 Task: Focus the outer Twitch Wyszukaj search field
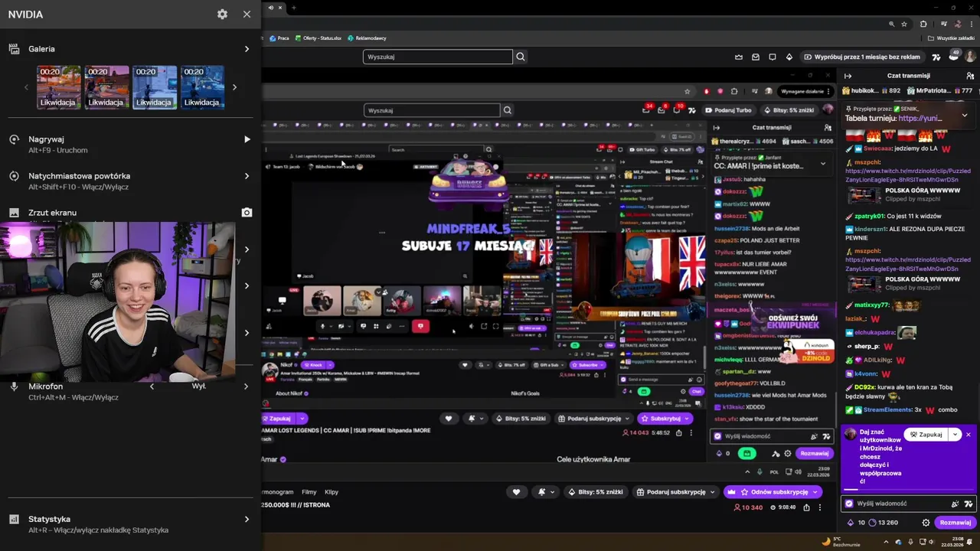[437, 57]
